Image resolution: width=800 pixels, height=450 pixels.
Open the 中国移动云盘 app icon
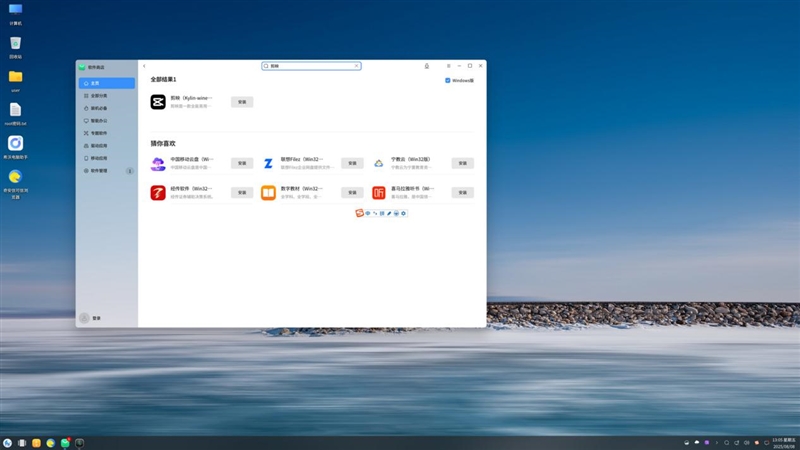[158, 163]
